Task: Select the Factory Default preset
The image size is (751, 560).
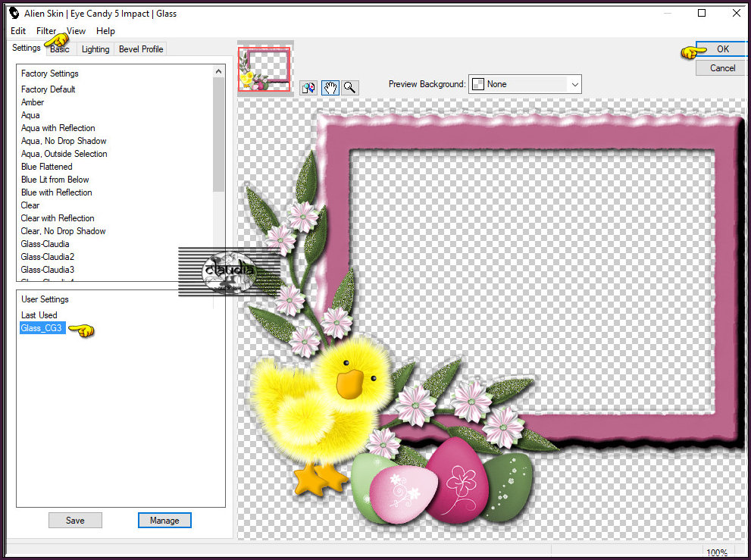Action: click(x=48, y=89)
